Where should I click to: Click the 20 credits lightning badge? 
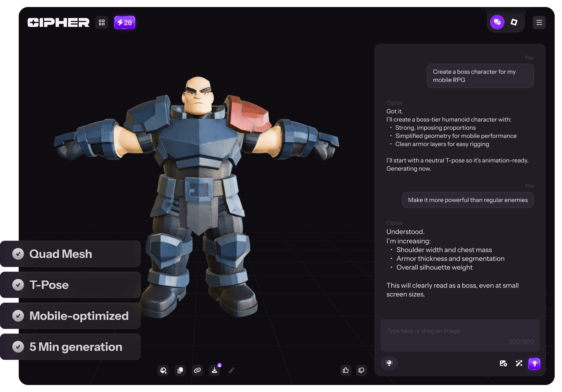click(124, 22)
